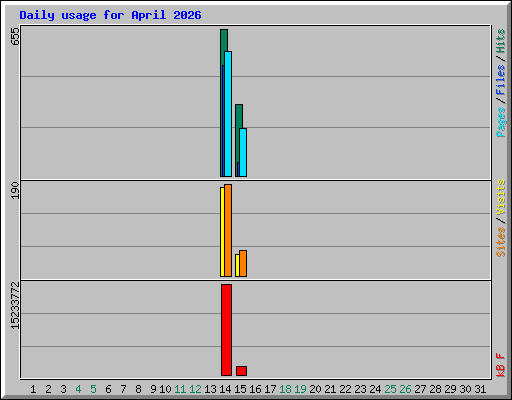The height and width of the screenshot is (400, 512).
Task: Click the 15233772 axis label
Action: [x=15, y=306]
